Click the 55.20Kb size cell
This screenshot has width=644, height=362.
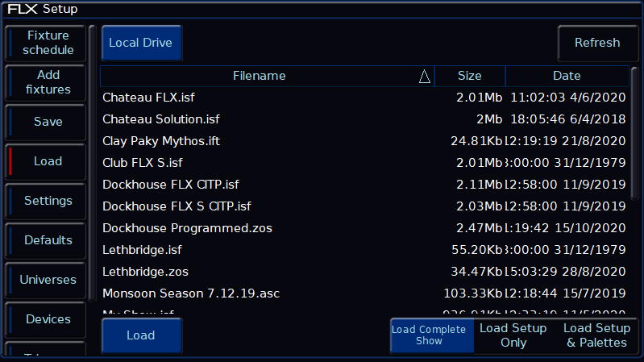pyautogui.click(x=477, y=250)
